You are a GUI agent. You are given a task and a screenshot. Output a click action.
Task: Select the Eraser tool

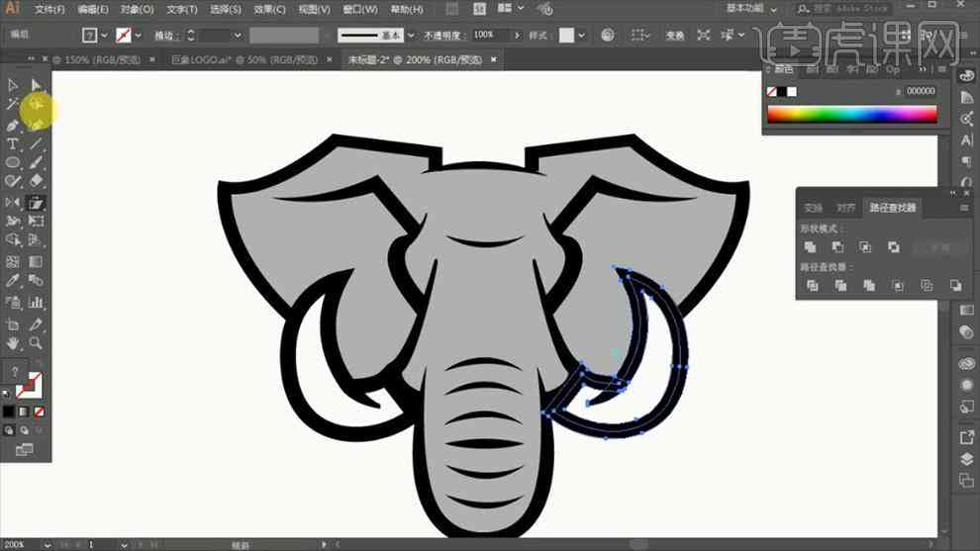[x=36, y=181]
